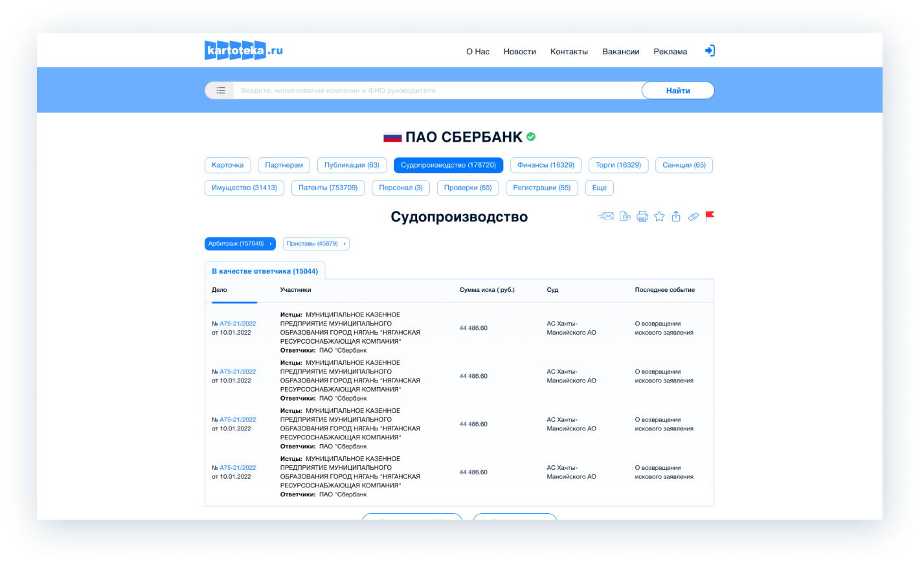Click the Суд column header

(x=552, y=290)
